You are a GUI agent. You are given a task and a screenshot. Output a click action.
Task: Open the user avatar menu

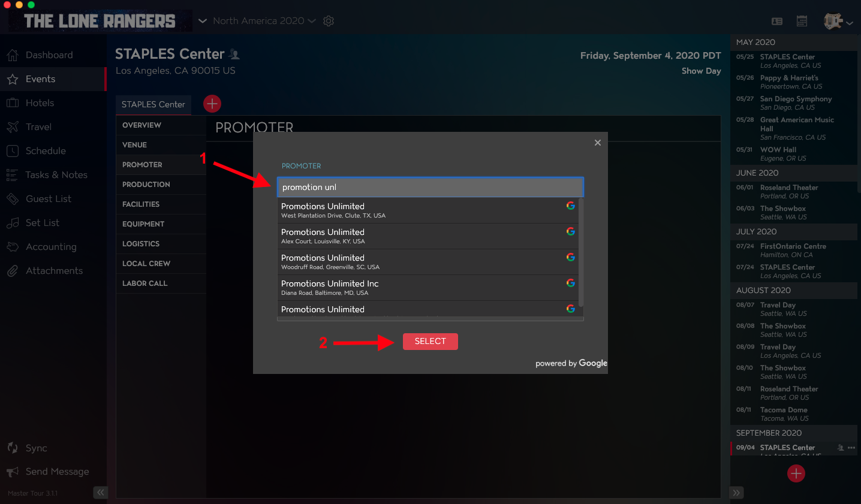(838, 22)
